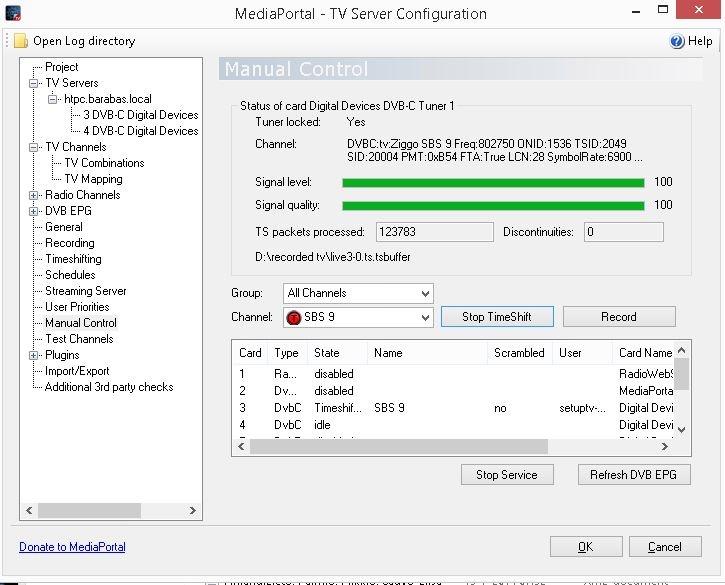Click right arrow of card list horizontal scrollbar
725x585 pixels.
(664, 447)
